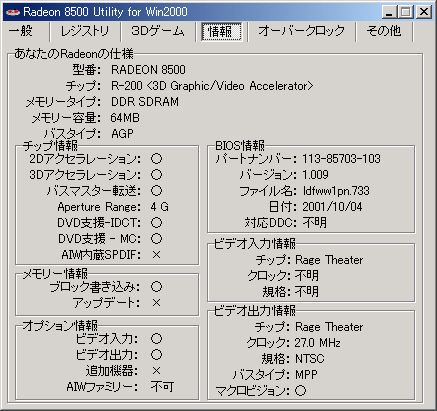Click the video output bus type MPP
437x411 pixels.
pos(306,375)
